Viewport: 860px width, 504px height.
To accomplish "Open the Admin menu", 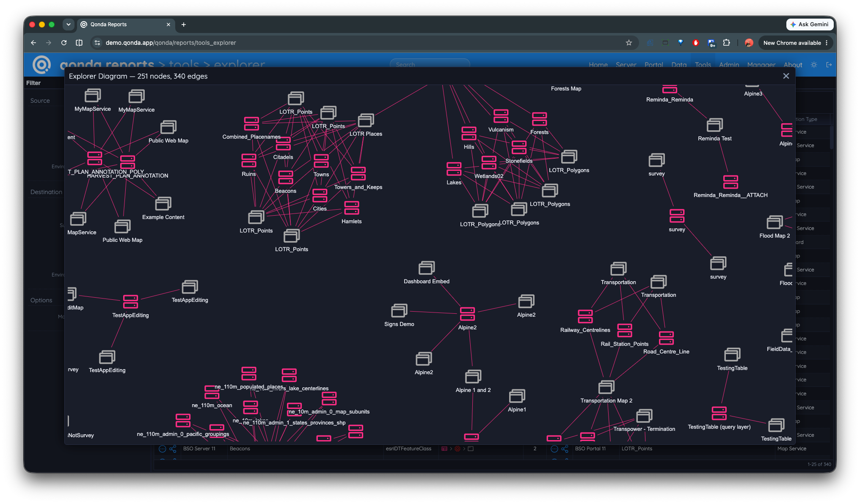I will tap(729, 65).
